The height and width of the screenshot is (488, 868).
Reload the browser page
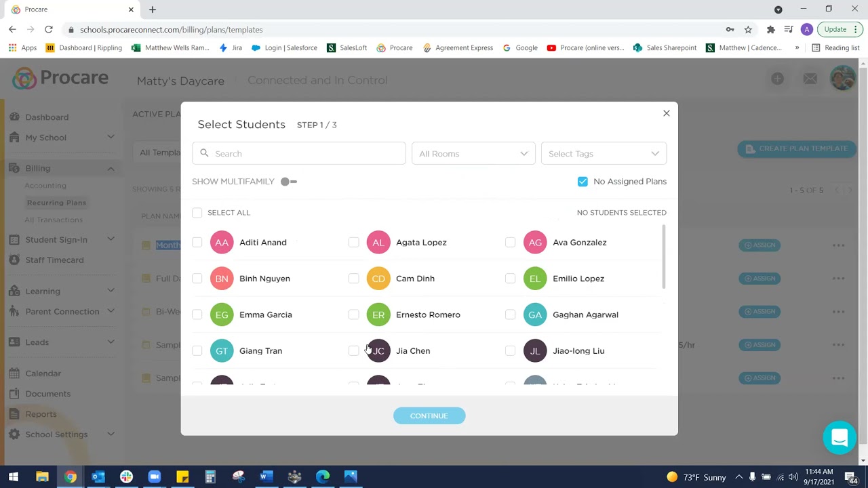[x=49, y=29]
